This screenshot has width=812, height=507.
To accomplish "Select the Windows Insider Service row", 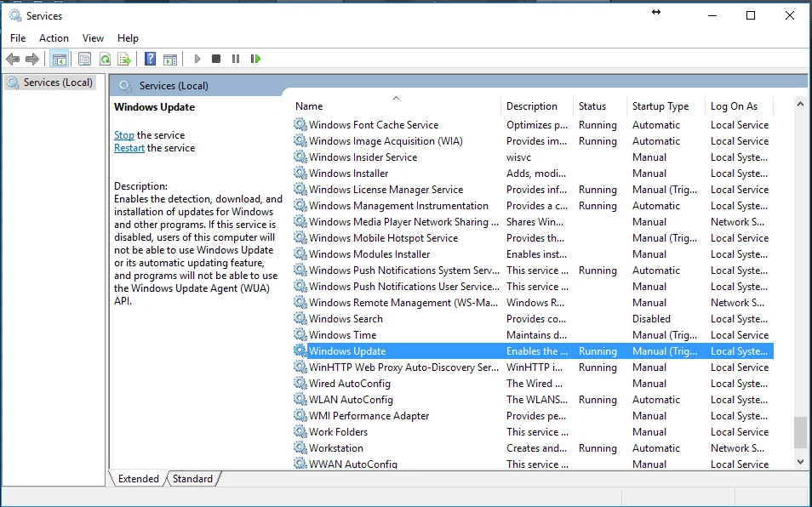I will coord(533,157).
